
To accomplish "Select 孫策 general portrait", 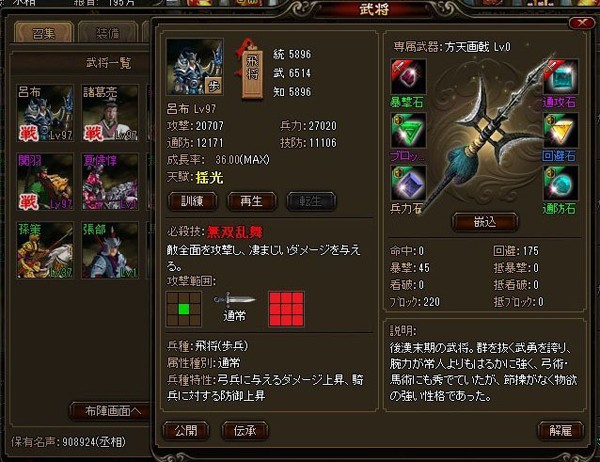I will (x=45, y=250).
